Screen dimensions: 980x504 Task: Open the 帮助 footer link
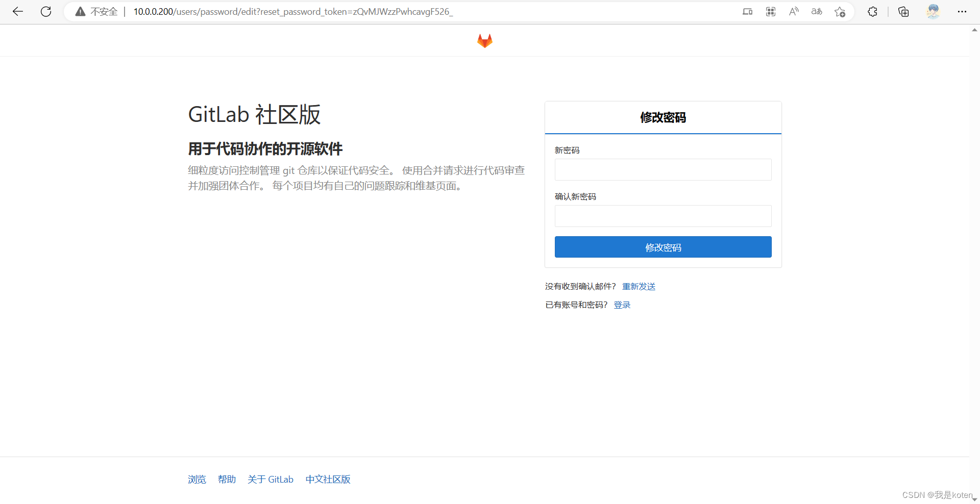pyautogui.click(x=227, y=480)
